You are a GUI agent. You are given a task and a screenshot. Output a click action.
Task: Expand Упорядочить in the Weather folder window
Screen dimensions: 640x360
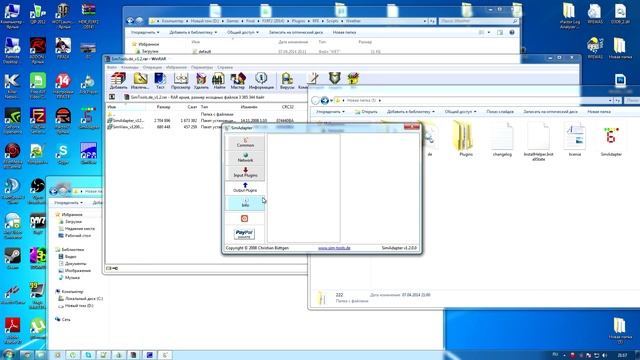click(x=145, y=32)
